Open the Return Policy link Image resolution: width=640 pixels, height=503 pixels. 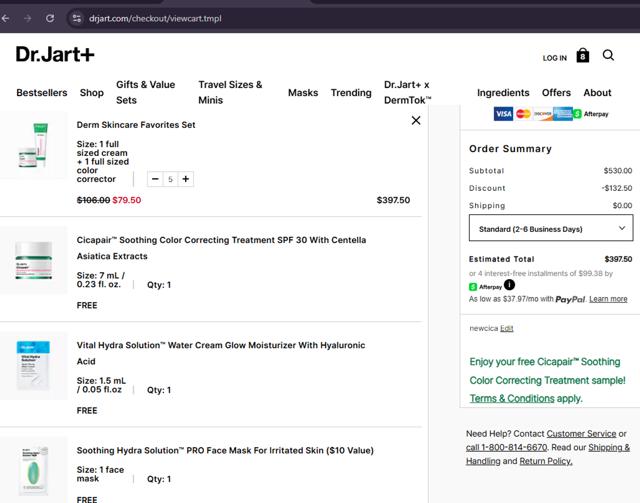546,461
